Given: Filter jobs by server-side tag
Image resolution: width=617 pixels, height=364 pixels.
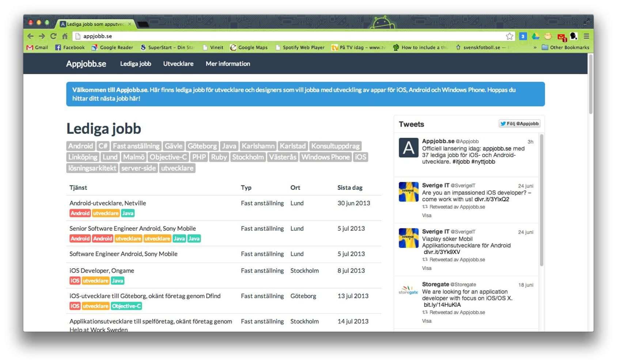Looking at the screenshot, I should tap(139, 168).
